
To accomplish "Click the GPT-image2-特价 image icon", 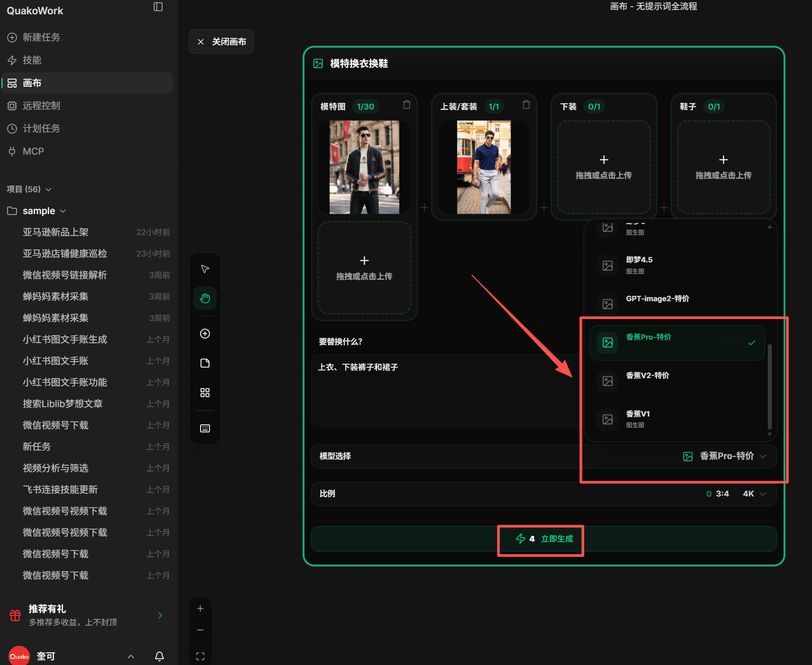I will coord(607,304).
